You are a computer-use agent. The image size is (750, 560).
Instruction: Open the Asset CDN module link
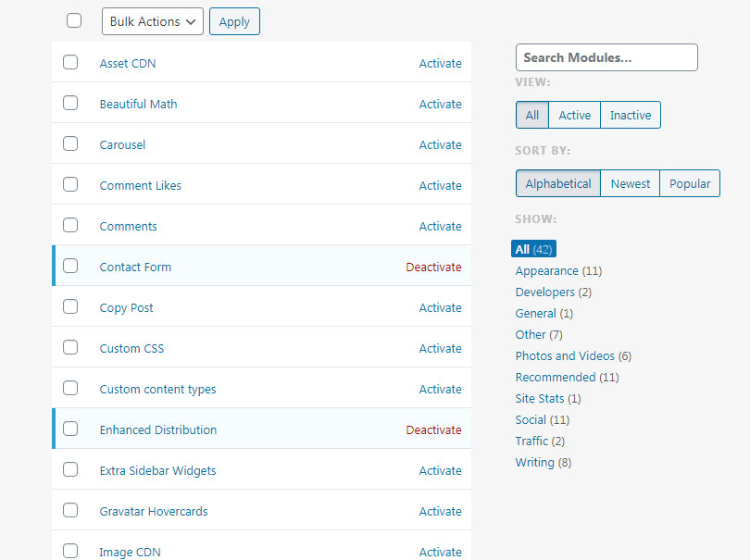tap(128, 64)
